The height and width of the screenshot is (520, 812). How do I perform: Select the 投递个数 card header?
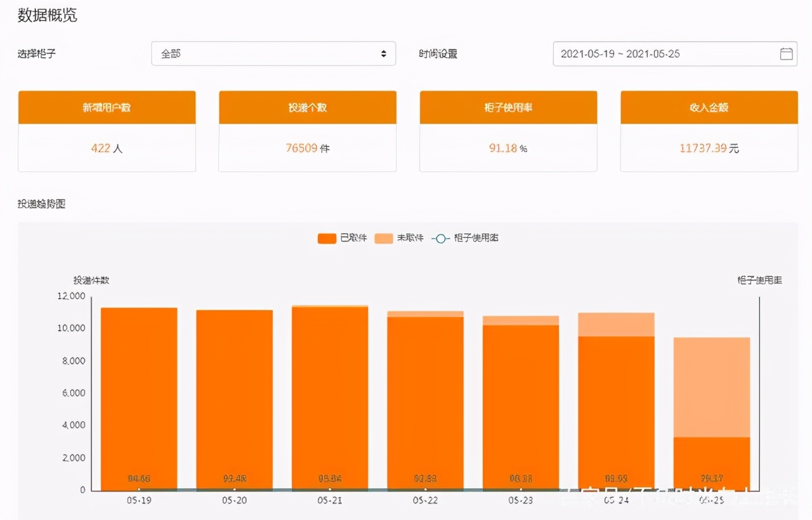(308, 107)
